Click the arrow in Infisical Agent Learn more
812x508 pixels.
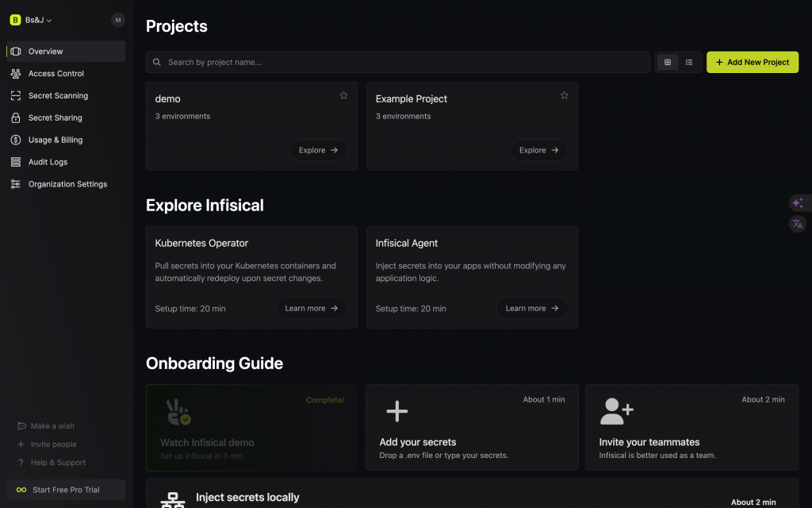pos(554,309)
